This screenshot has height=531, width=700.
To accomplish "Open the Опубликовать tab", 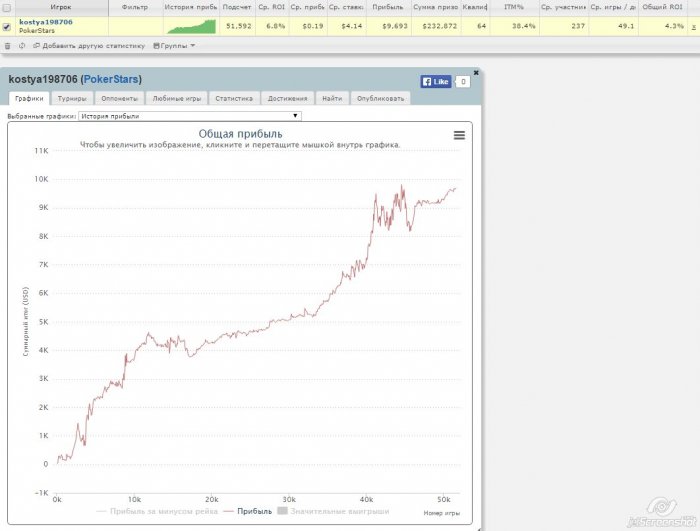I will 380,98.
